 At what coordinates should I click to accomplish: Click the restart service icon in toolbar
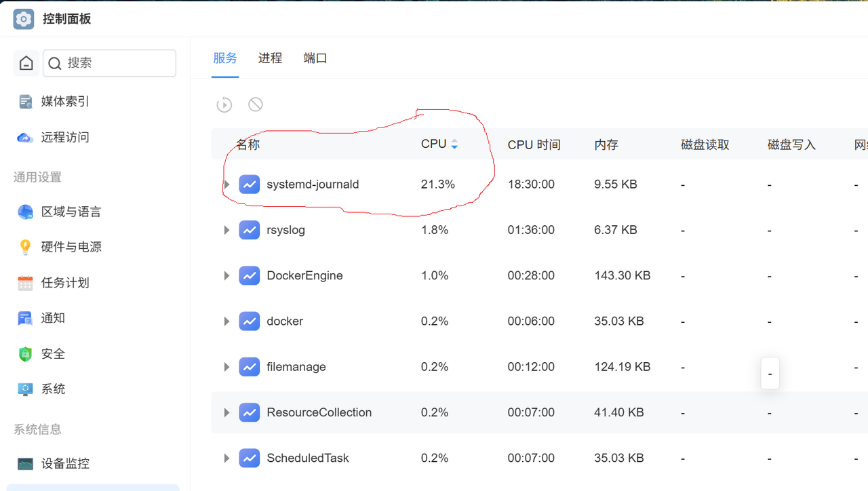coord(224,104)
